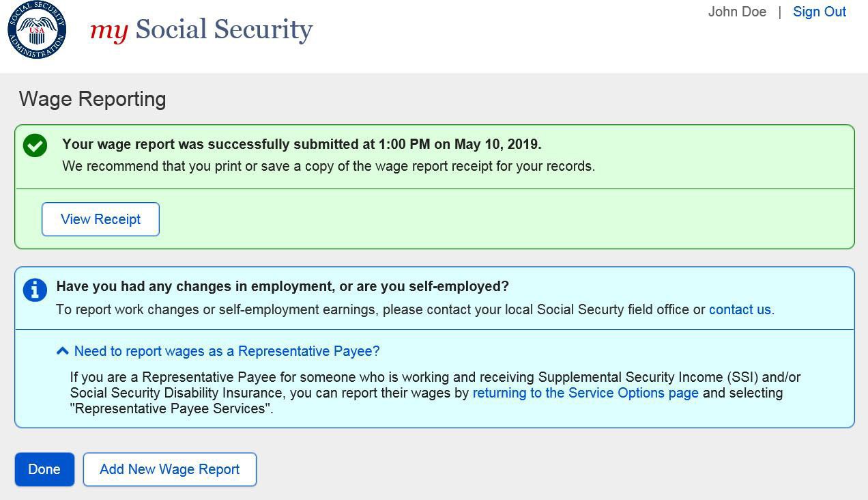The width and height of the screenshot is (868, 500).
Task: Click the "my Social Security" site title
Action: pos(201,29)
